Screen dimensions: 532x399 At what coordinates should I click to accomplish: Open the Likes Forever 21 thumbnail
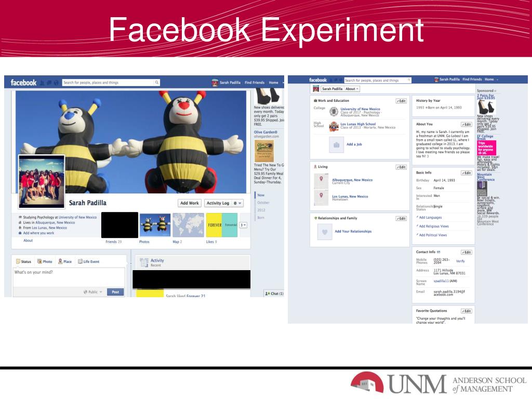pyautogui.click(x=221, y=225)
